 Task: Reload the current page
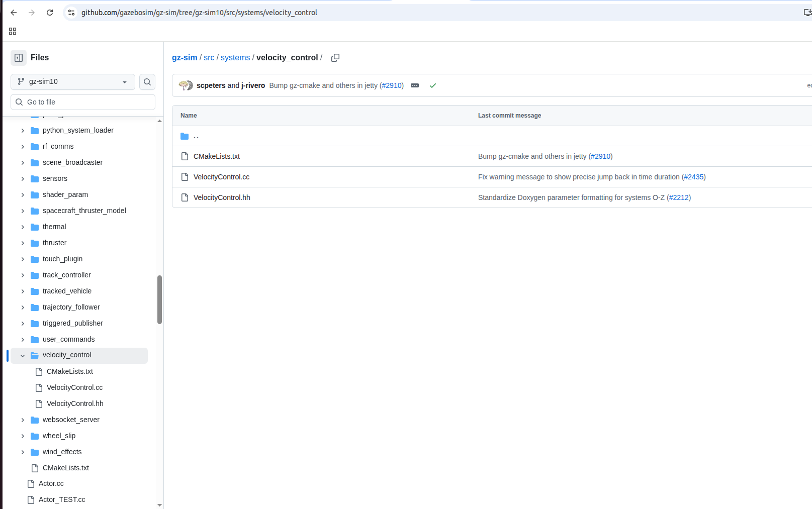pyautogui.click(x=50, y=13)
